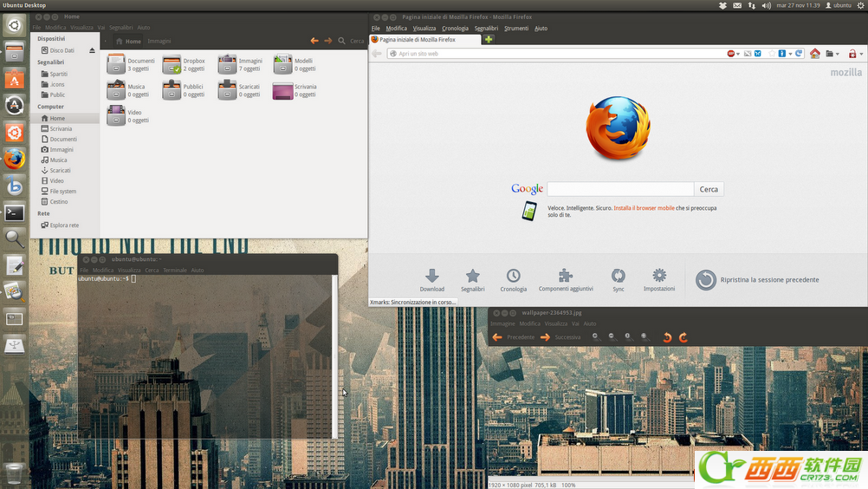Image resolution: width=868 pixels, height=489 pixels.
Task: Click the Firefox back arrow button
Action: click(377, 54)
